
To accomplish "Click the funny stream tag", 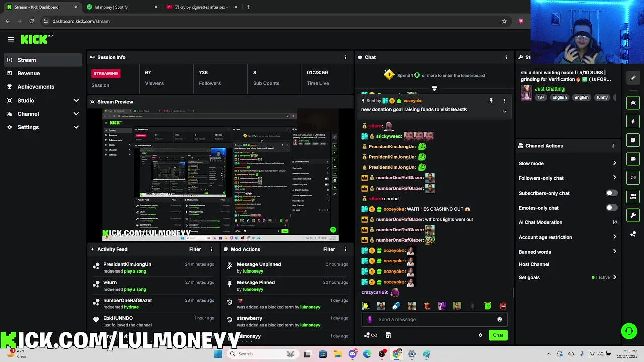I will (x=602, y=97).
